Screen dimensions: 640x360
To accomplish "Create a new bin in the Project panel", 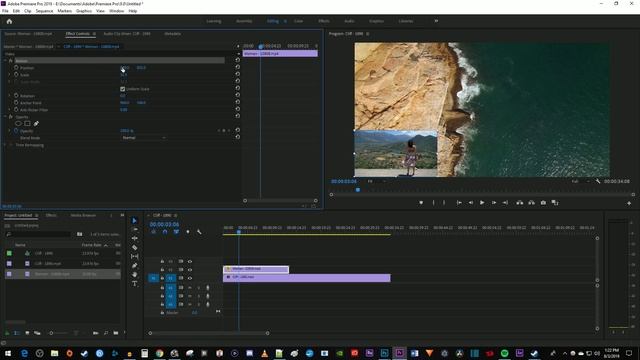I will point(116,333).
